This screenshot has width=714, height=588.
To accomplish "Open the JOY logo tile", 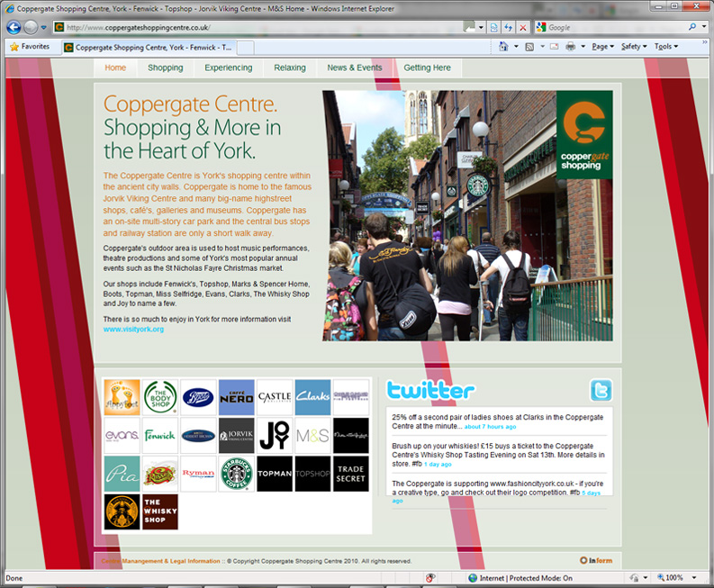I will (275, 436).
